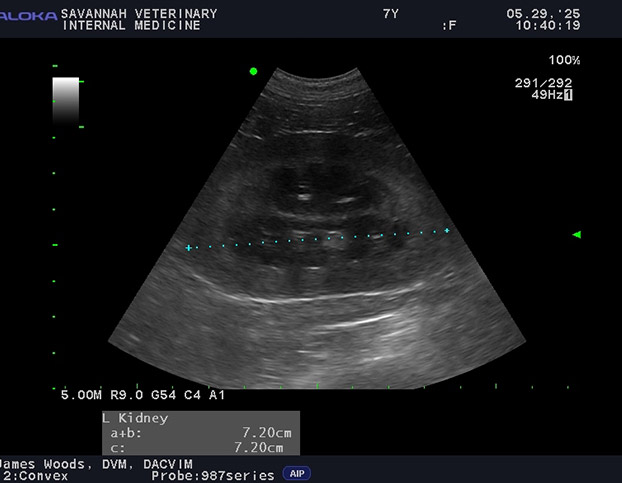This screenshot has height=483, width=622.
Task: Click the 49Hz frame rate value
Action: 547,95
